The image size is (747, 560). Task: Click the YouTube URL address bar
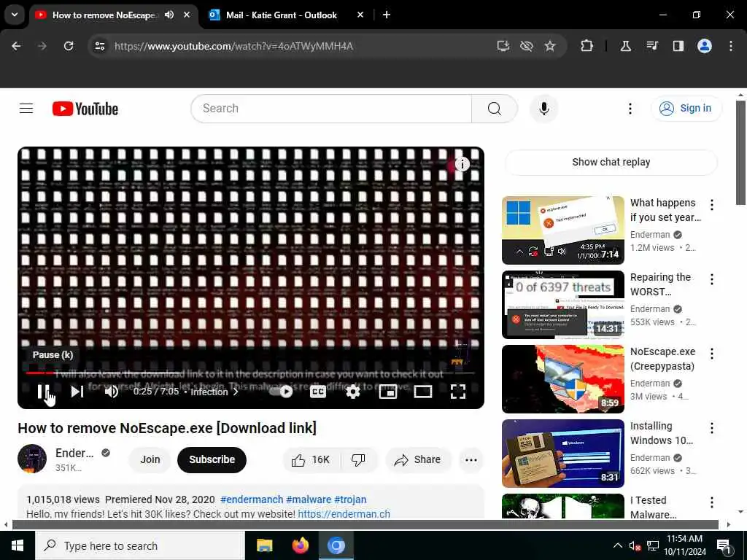pyautogui.click(x=233, y=46)
